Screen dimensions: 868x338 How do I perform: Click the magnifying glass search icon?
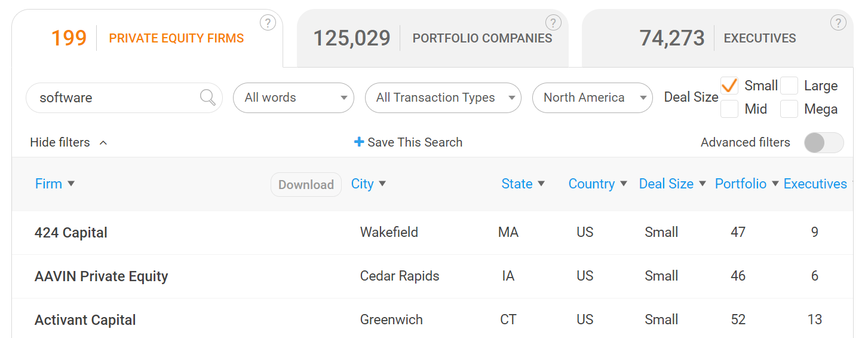pos(208,98)
